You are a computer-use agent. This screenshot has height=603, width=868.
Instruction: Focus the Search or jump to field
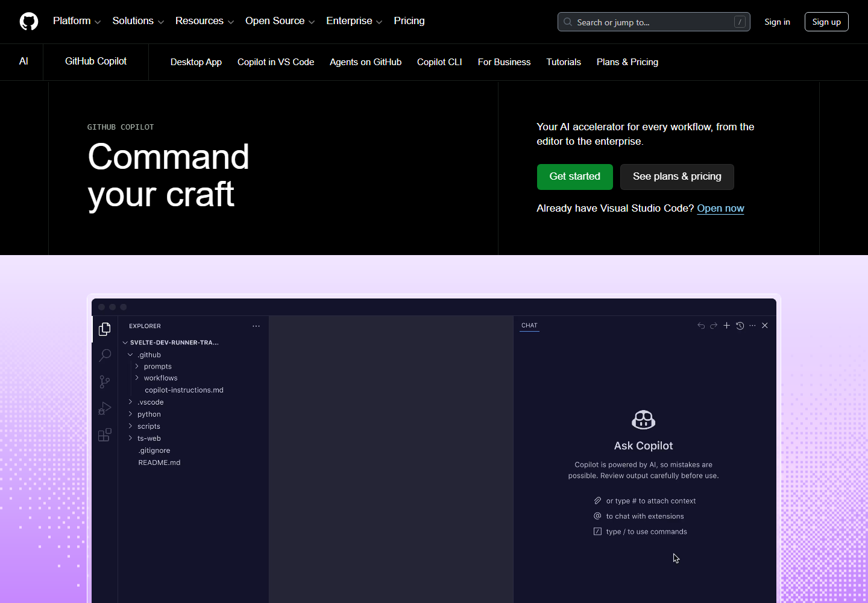pos(654,22)
